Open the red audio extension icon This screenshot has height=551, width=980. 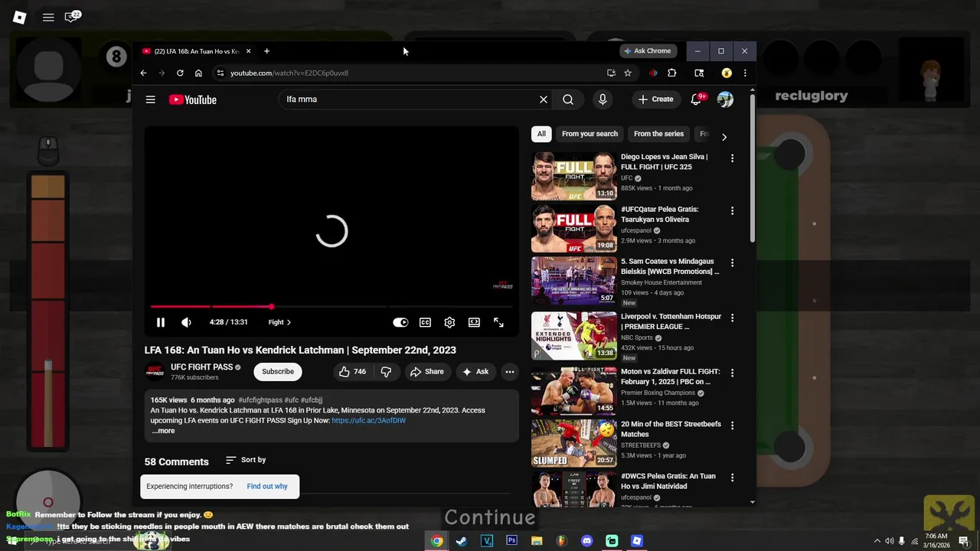pyautogui.click(x=653, y=73)
